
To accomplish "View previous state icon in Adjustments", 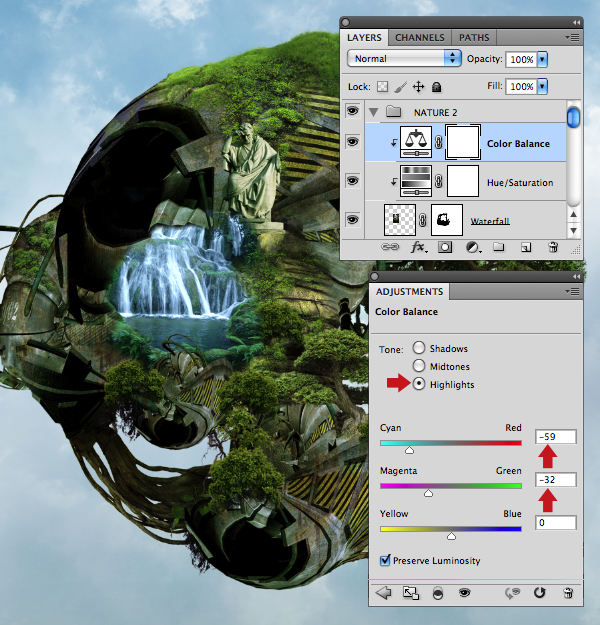I will (513, 593).
